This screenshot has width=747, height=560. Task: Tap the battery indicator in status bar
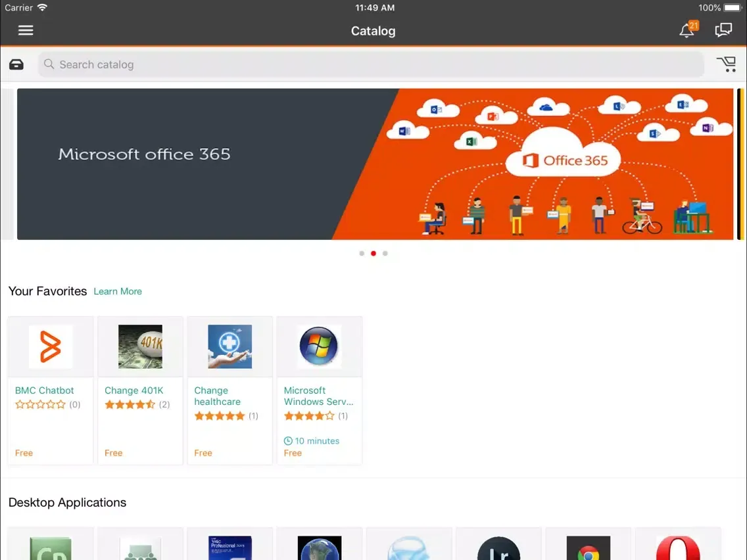pos(733,8)
